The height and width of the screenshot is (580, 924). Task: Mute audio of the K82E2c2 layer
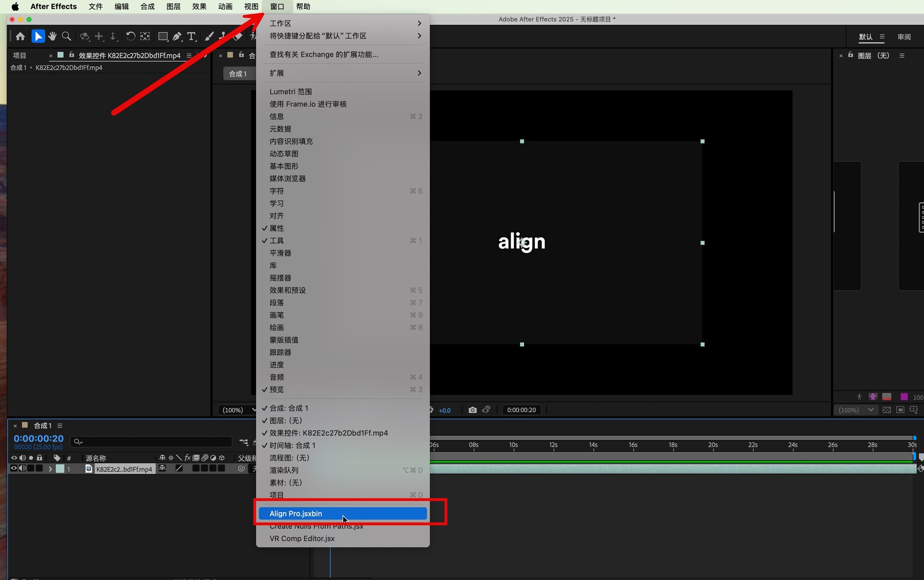tap(22, 468)
